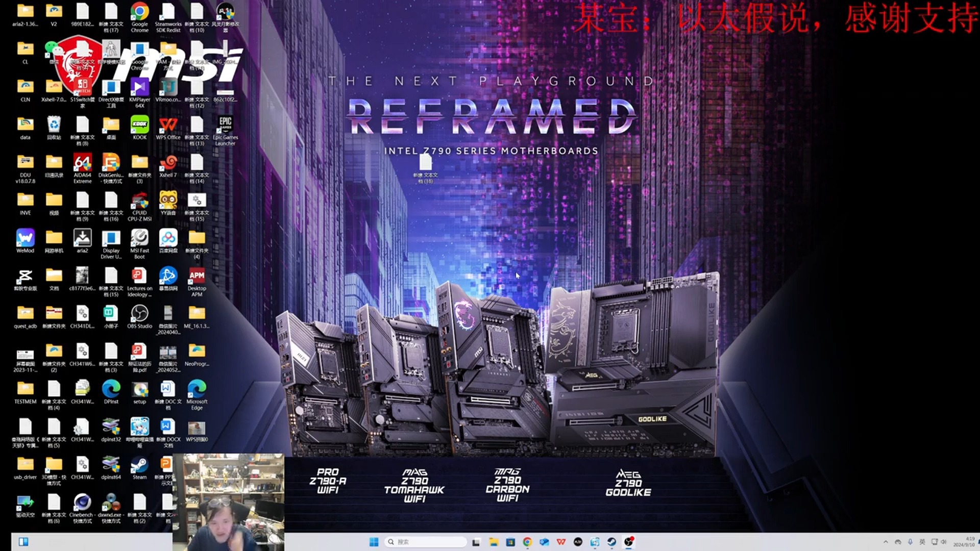Open the CapCut scissors-logo shortcut
The width and height of the screenshot is (980, 551).
pos(25,279)
